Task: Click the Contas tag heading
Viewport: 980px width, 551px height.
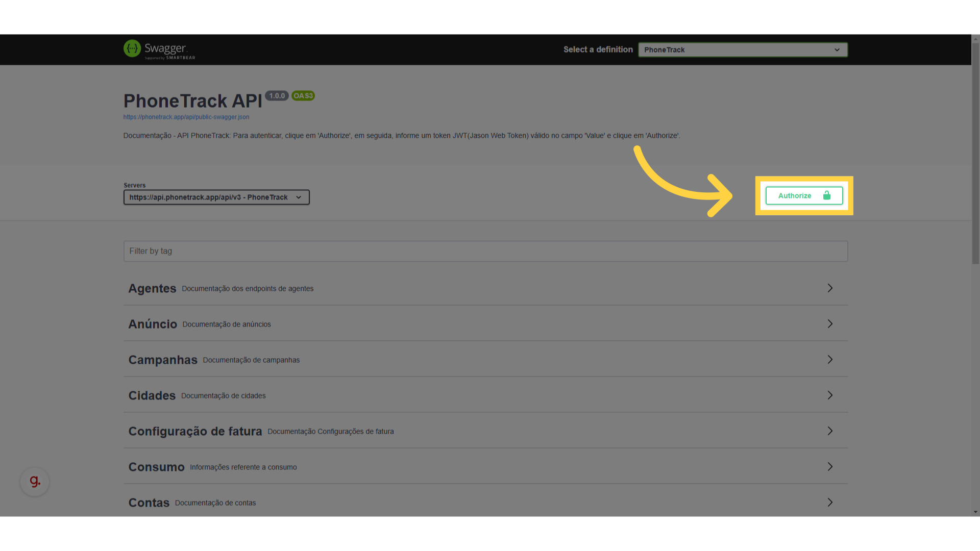Action: (149, 503)
